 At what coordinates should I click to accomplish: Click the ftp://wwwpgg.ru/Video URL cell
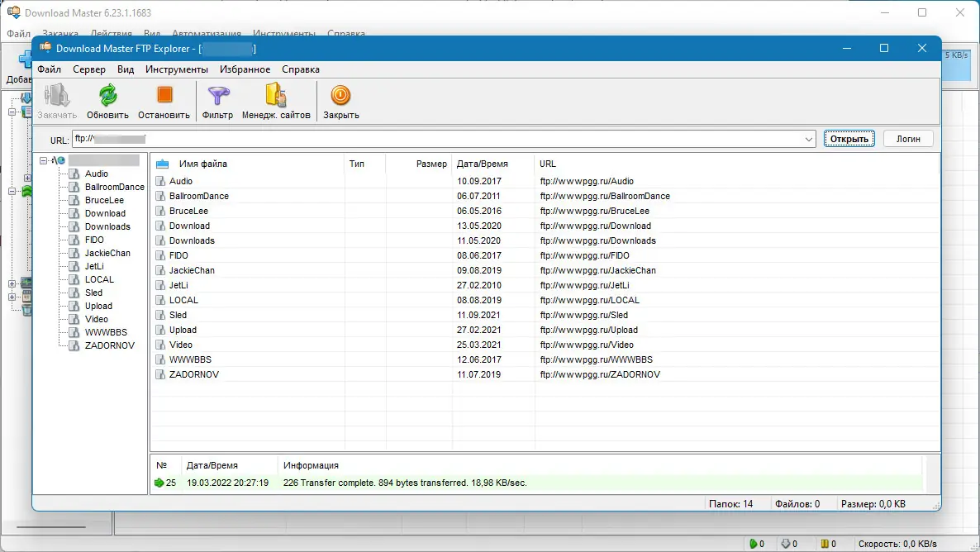587,345
